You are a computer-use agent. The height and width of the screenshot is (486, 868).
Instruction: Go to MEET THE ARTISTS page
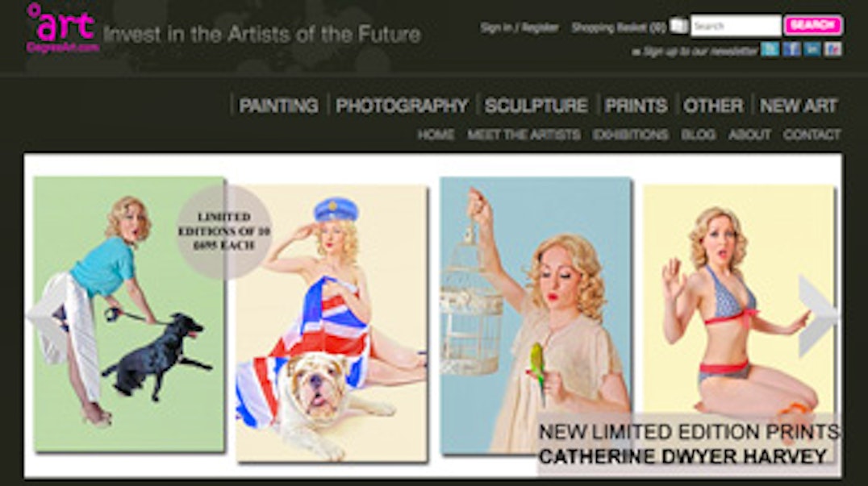[x=524, y=135]
